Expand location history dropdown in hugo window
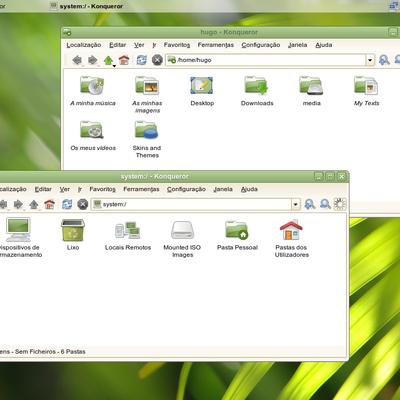Screen dimensions: 400x400 [370, 60]
